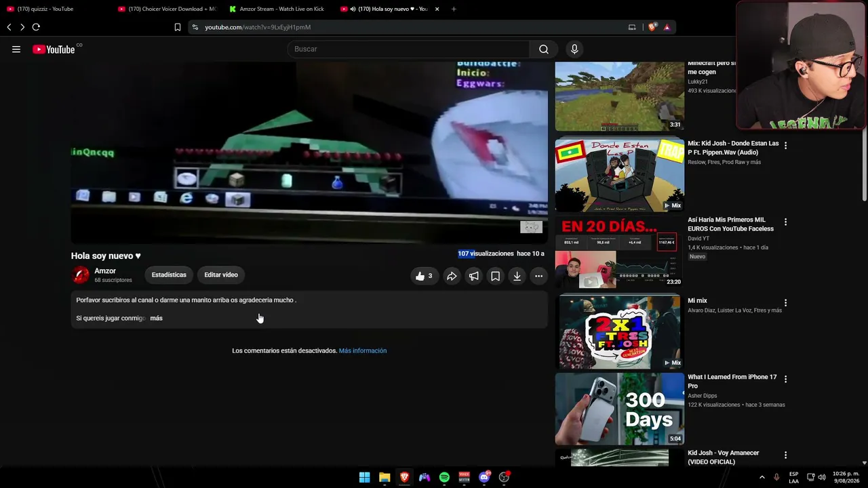The height and width of the screenshot is (488, 868).
Task: Bookmark this page in the browser
Action: pos(178,27)
